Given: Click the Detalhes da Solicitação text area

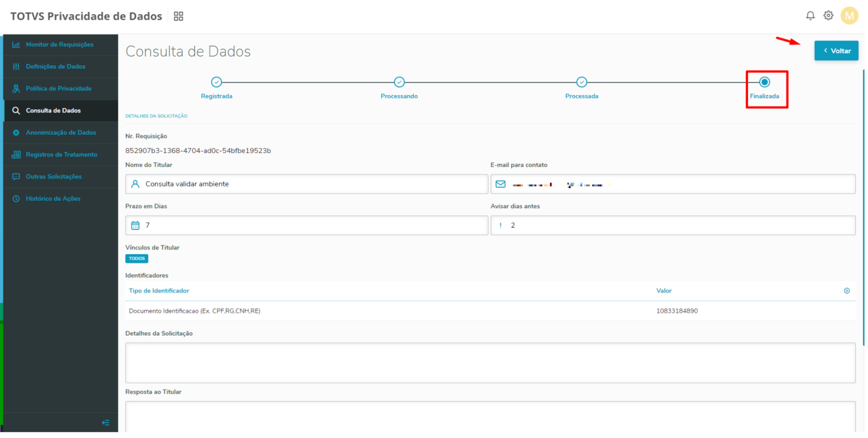Looking at the screenshot, I should tap(491, 363).
